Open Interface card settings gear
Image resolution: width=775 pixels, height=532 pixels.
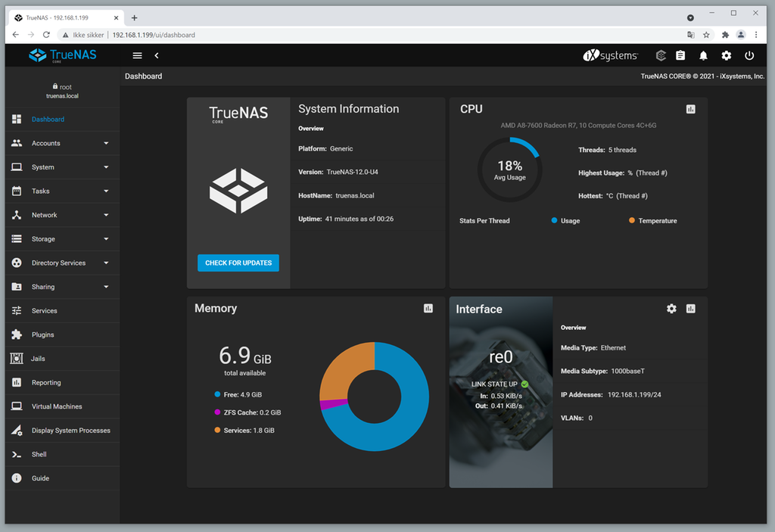click(671, 309)
